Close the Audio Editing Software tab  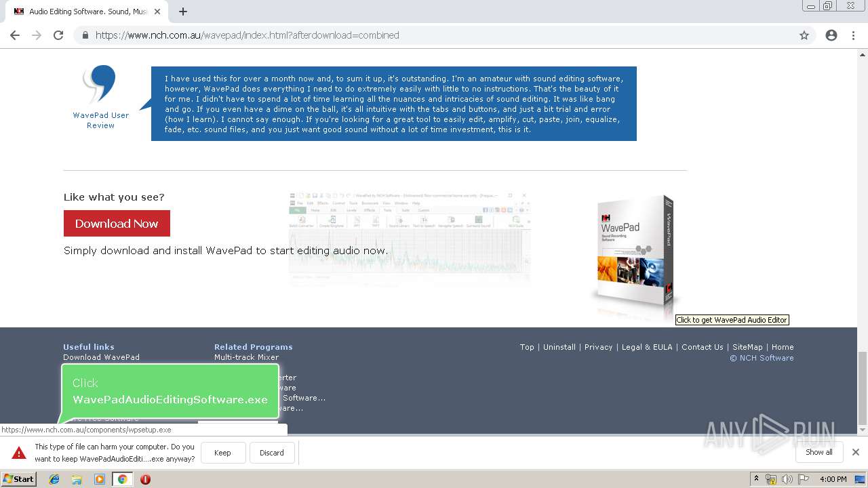coord(157,12)
